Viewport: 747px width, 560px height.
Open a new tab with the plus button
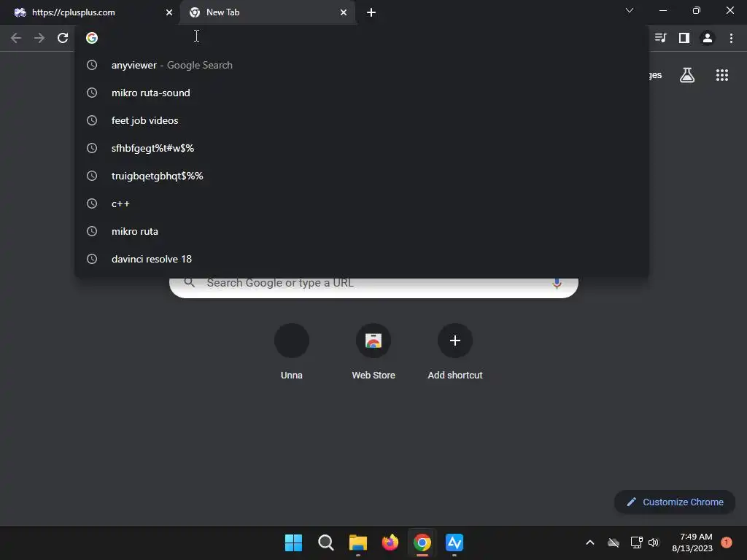point(371,12)
